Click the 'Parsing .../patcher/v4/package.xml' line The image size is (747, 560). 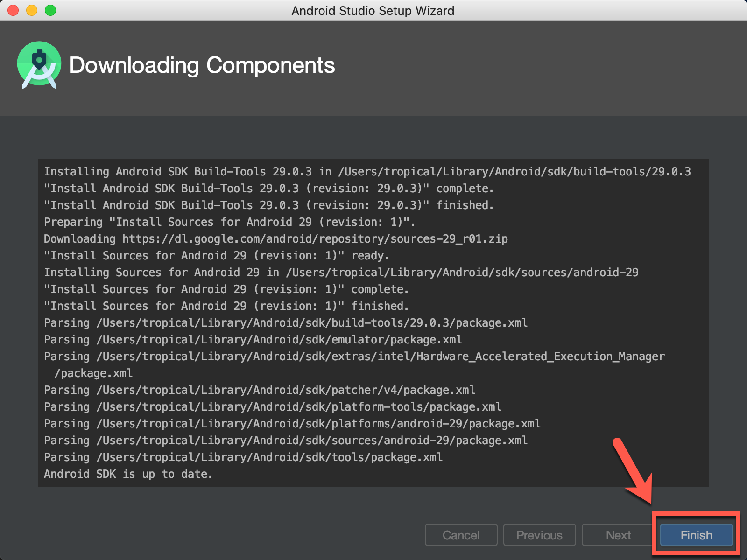(260, 390)
